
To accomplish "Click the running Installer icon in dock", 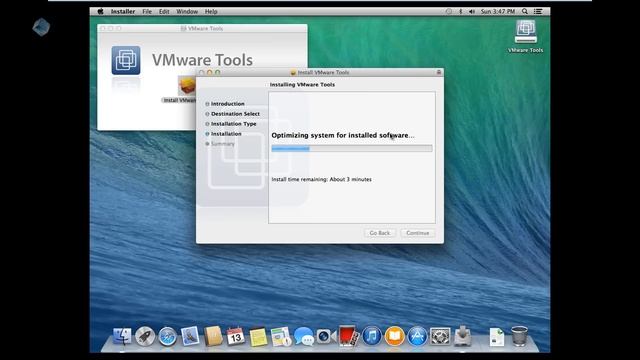I will [463, 337].
